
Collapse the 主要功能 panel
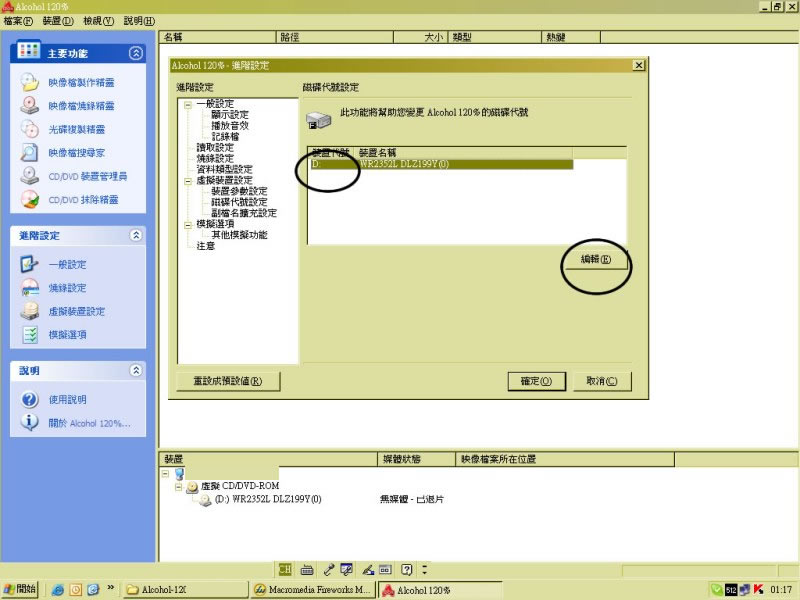136,53
